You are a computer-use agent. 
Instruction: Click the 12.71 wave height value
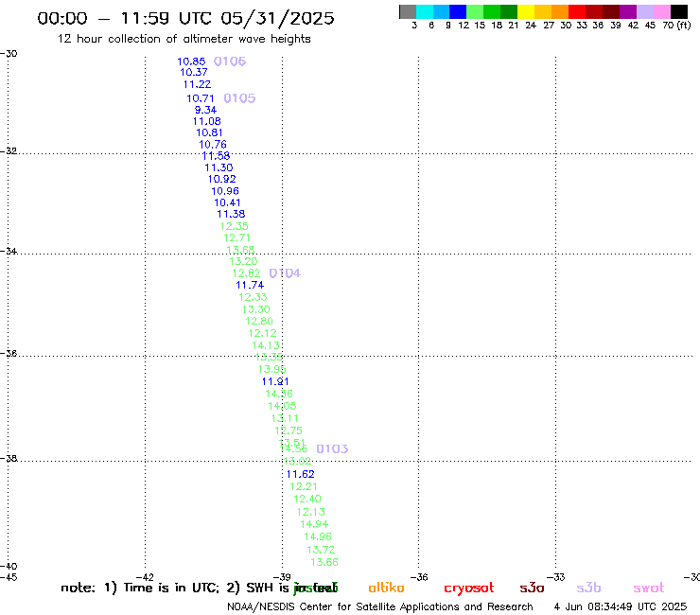pyautogui.click(x=236, y=238)
